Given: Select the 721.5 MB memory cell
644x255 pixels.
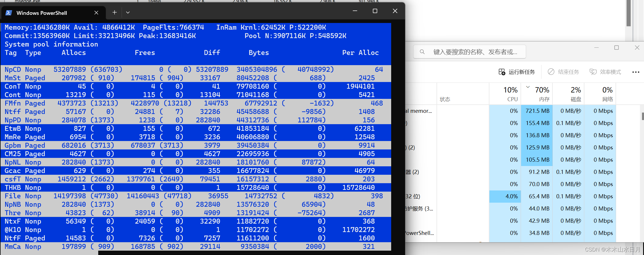Looking at the screenshot, I should (536, 111).
